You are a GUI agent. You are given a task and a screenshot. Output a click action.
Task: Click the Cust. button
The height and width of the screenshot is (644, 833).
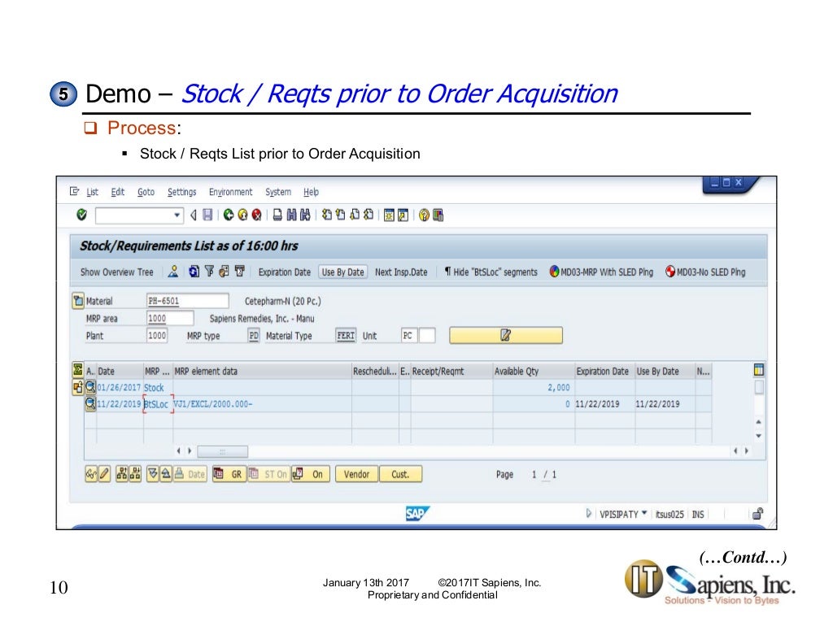400,474
